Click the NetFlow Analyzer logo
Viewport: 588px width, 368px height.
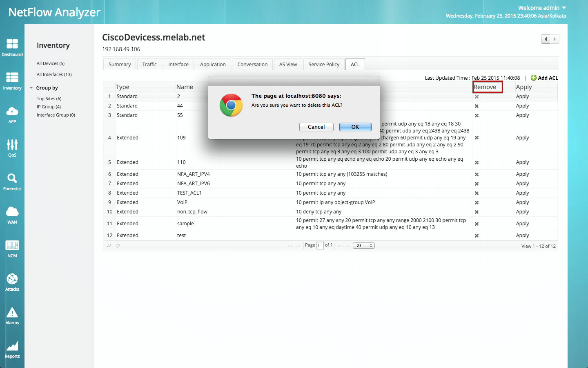click(54, 12)
